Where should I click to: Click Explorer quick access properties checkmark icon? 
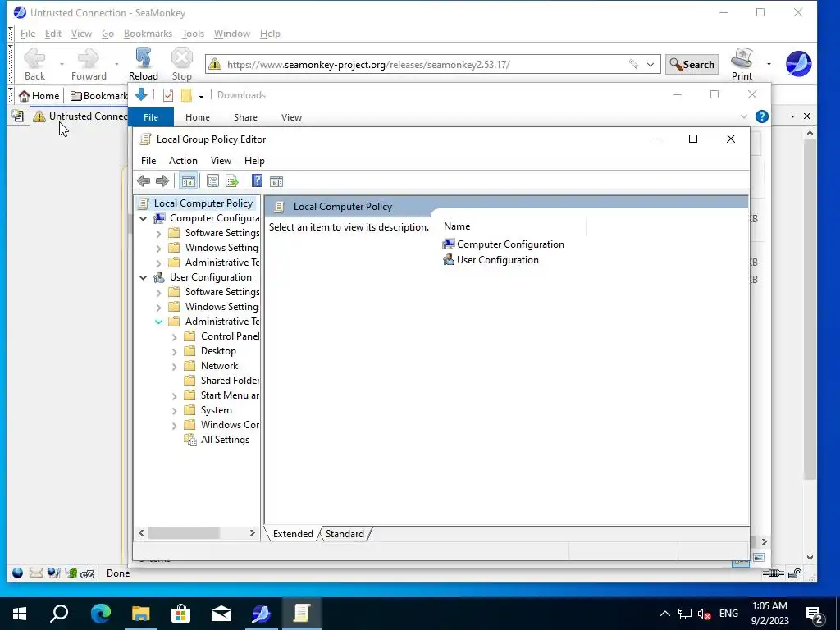click(168, 95)
